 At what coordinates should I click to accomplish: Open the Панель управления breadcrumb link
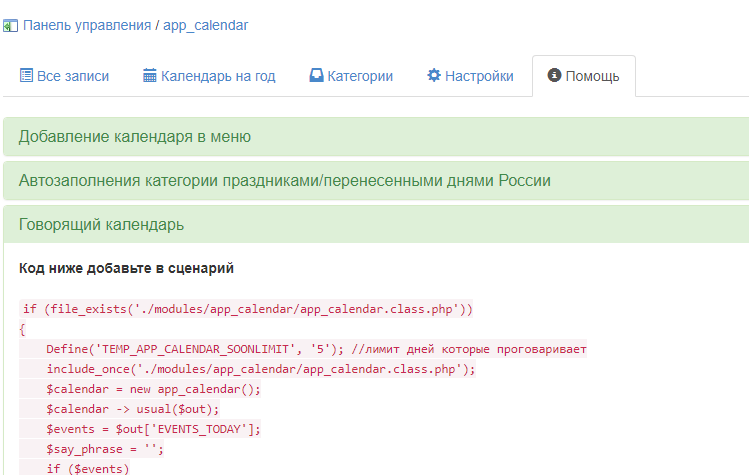pos(87,25)
